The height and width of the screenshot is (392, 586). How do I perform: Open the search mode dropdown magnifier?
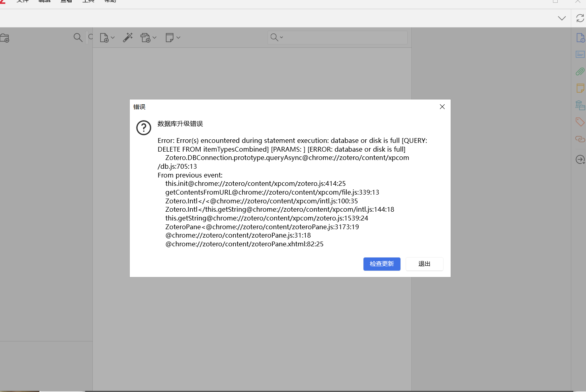point(277,37)
